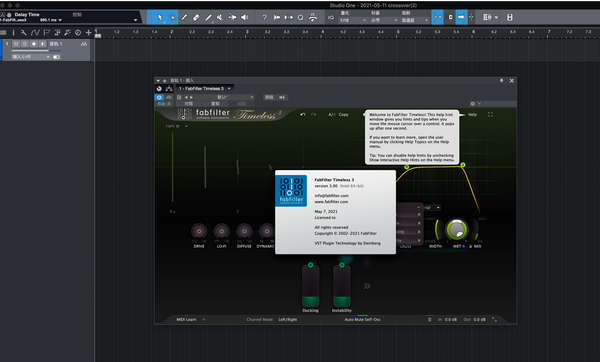Open MIDI Learn dropdown arrow

click(x=204, y=320)
